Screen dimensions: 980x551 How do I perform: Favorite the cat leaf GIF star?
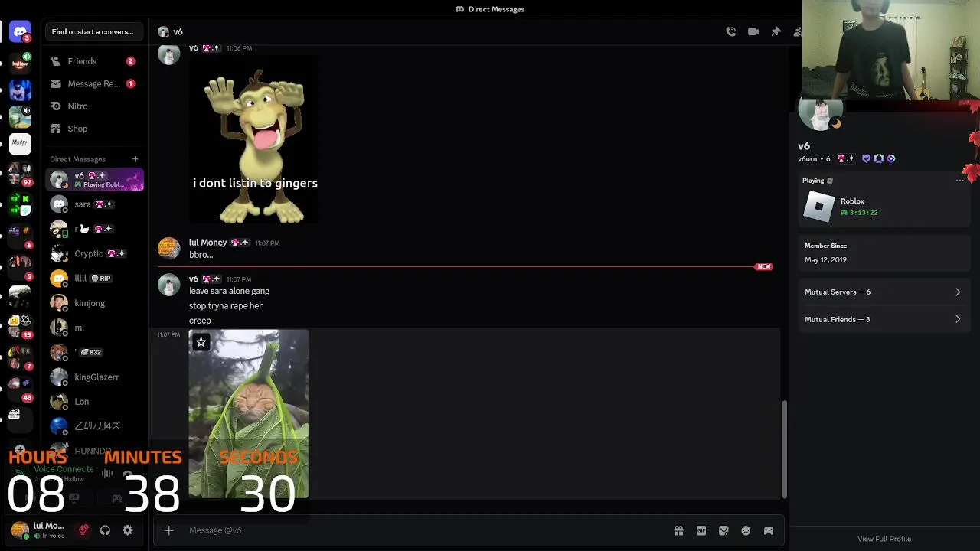[x=201, y=342]
